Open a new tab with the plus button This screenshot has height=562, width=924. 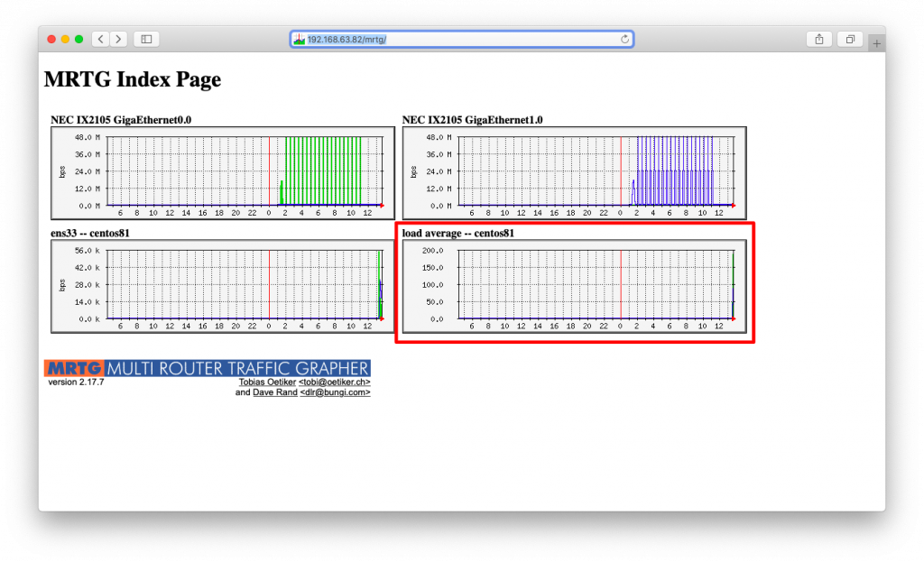tap(876, 43)
